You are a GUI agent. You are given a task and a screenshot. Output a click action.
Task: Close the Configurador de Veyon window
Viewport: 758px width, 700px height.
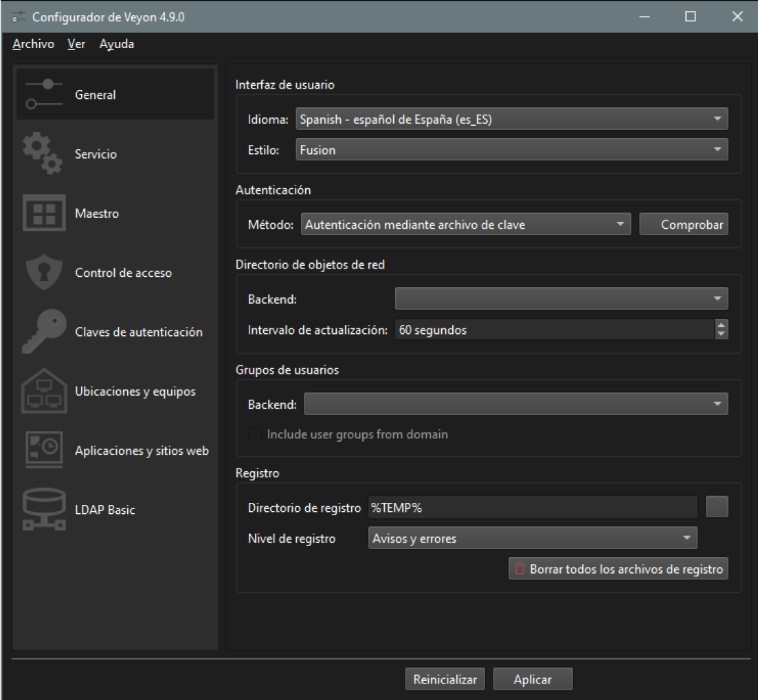(737, 16)
